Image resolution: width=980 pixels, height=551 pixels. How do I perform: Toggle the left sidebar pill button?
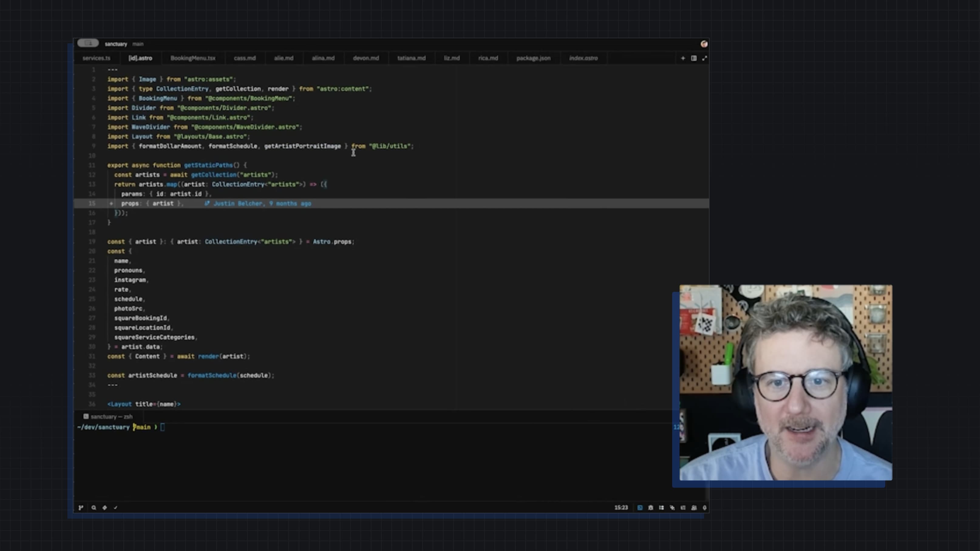tap(88, 43)
